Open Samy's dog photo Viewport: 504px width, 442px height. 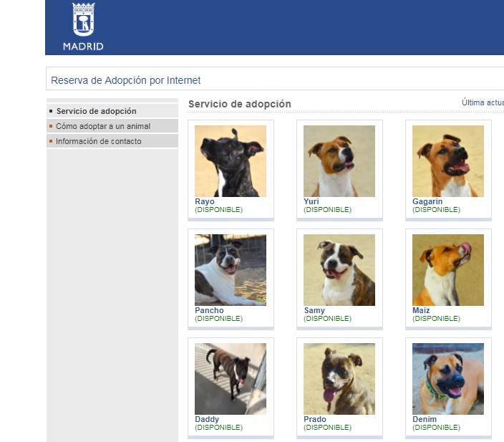coord(339,270)
